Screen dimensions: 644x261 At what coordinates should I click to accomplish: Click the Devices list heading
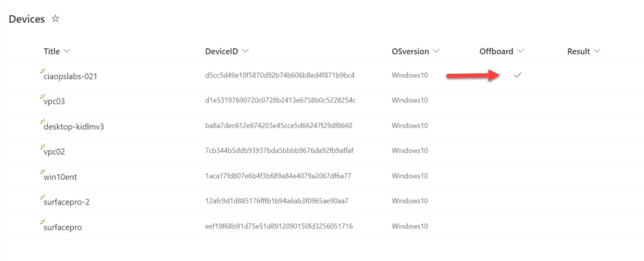tap(27, 19)
